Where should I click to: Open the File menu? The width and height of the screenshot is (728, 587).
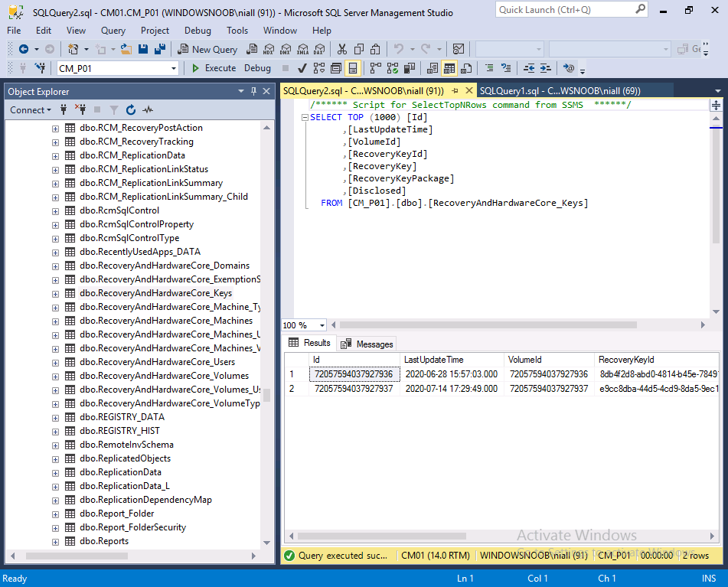[14, 30]
